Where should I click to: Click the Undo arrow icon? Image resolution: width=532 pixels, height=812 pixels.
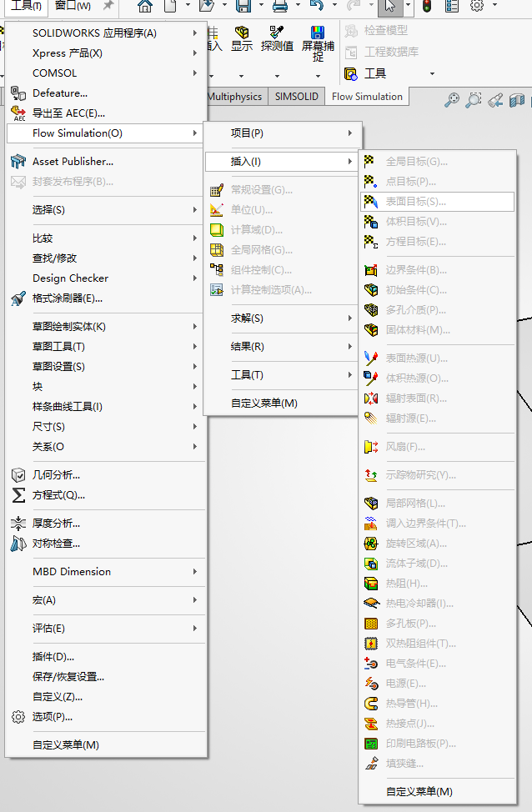click(x=317, y=6)
